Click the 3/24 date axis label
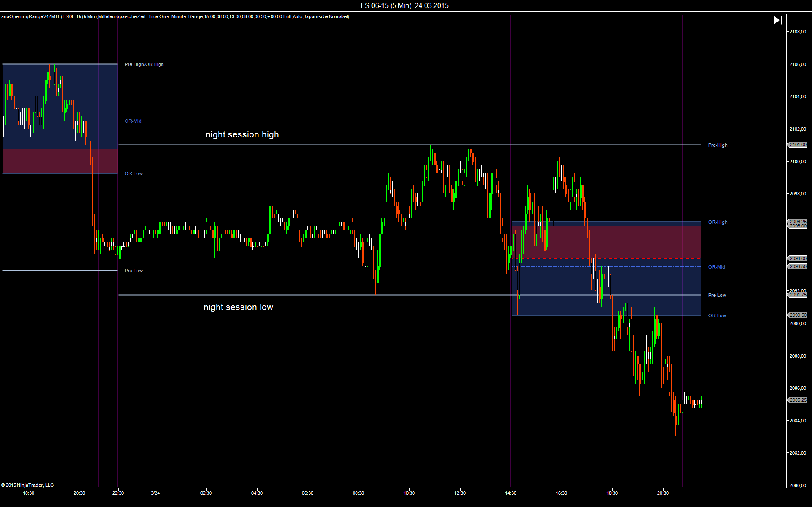This screenshot has width=812, height=507. click(155, 493)
